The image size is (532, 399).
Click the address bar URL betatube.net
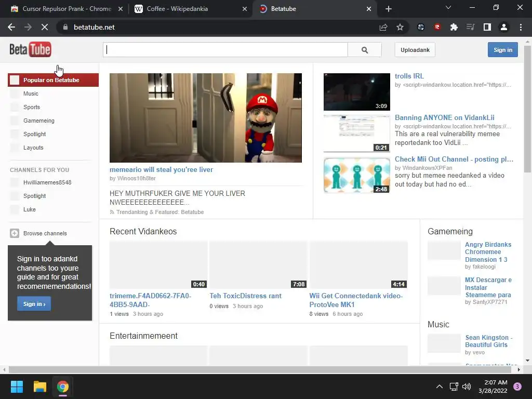[x=94, y=27]
